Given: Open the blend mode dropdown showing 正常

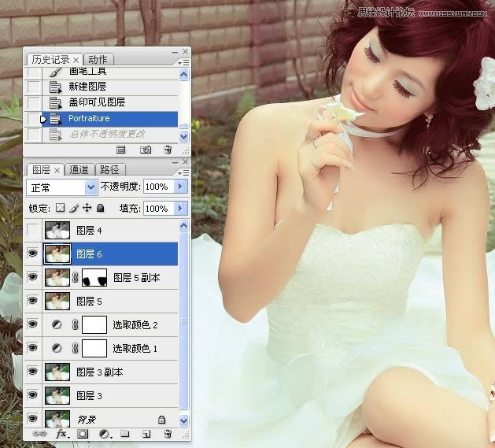Looking at the screenshot, I should pos(61,187).
